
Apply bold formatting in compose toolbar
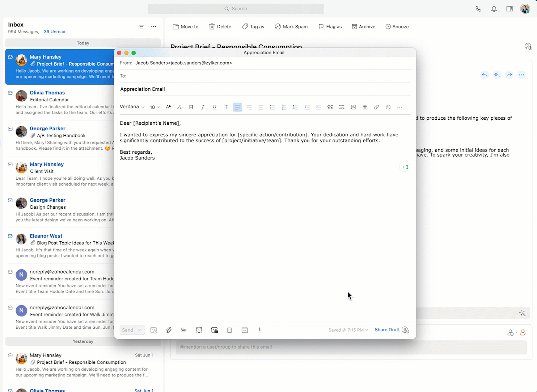(191, 107)
